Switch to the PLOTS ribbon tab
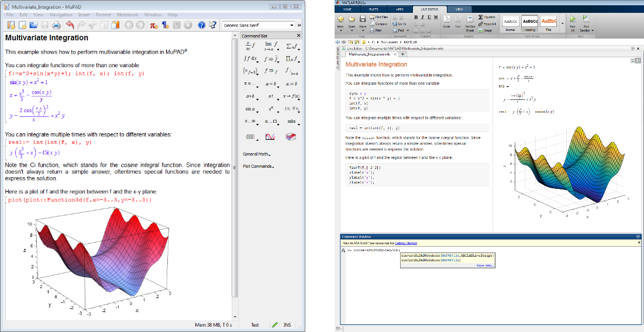644x332 pixels. tap(374, 9)
